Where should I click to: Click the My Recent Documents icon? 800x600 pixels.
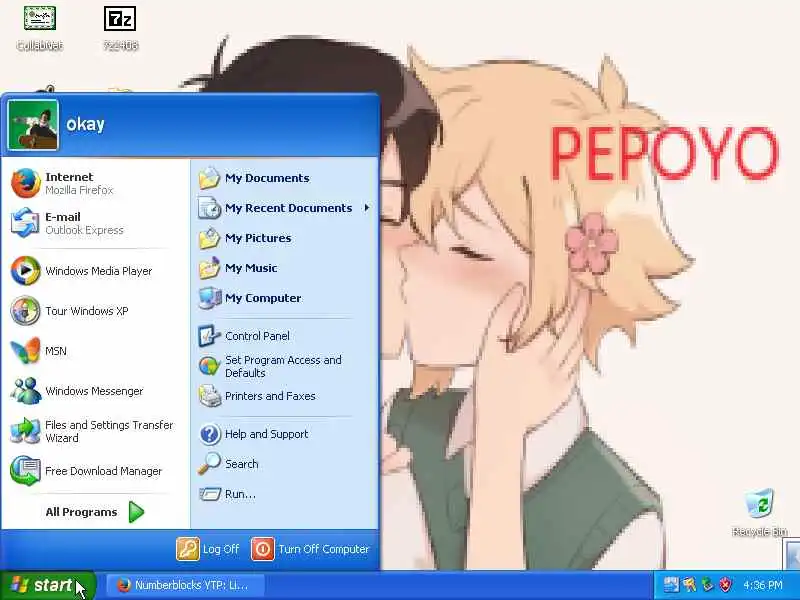coord(209,208)
